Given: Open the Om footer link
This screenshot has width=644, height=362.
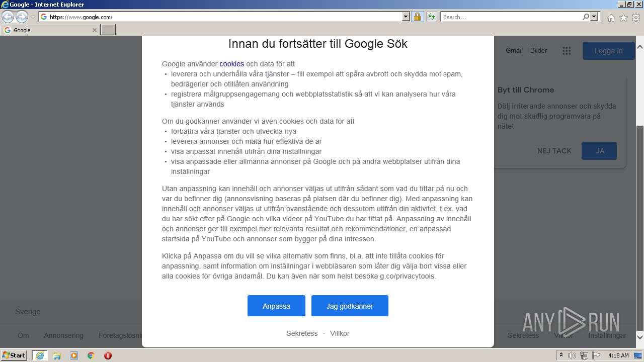Looking at the screenshot, I should 23,335.
